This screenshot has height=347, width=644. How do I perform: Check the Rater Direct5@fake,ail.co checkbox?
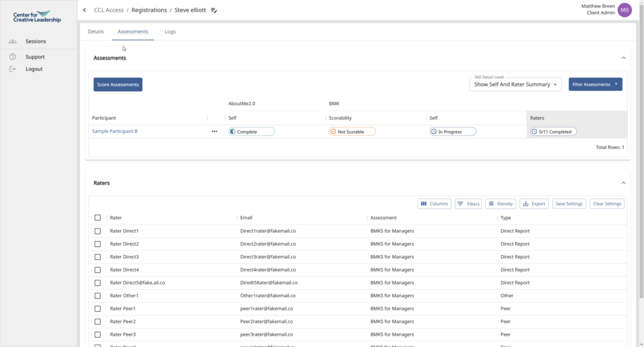(x=97, y=283)
